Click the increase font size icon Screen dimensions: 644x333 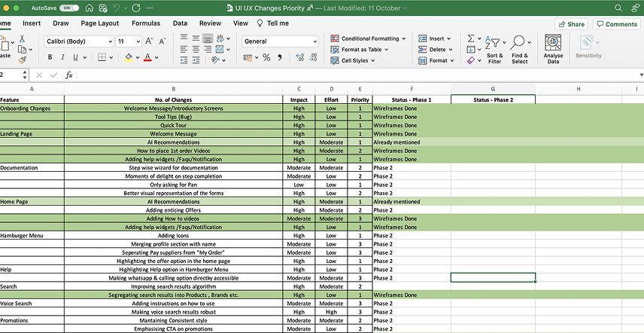click(x=150, y=41)
